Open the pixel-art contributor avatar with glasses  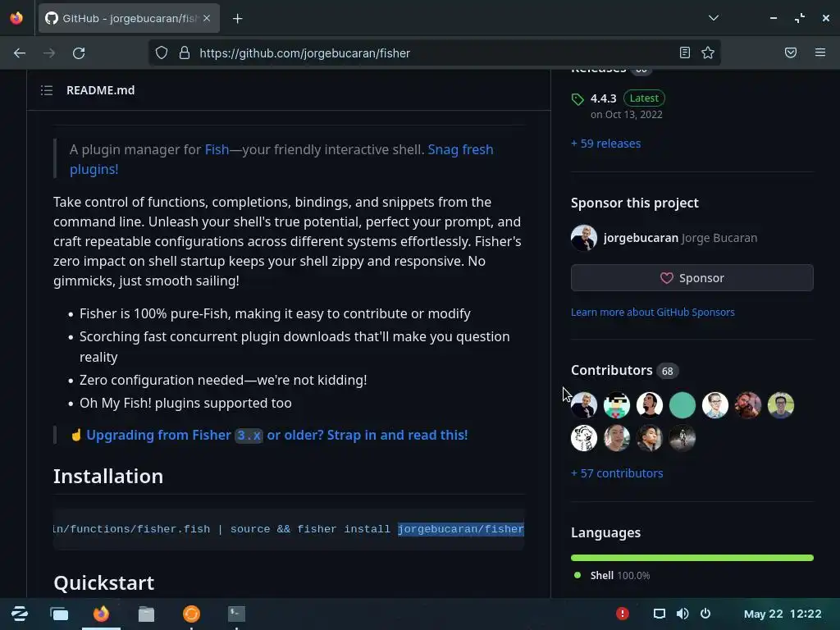tap(617, 405)
